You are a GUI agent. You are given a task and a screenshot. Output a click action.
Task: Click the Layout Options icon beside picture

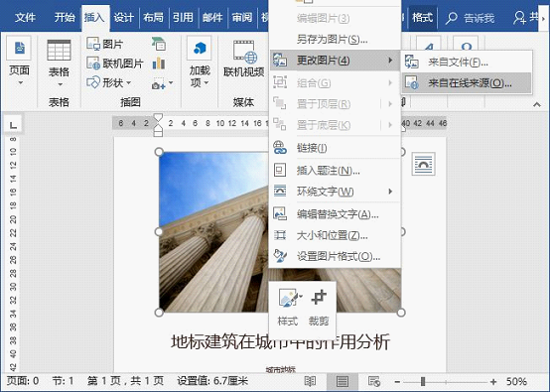point(423,164)
